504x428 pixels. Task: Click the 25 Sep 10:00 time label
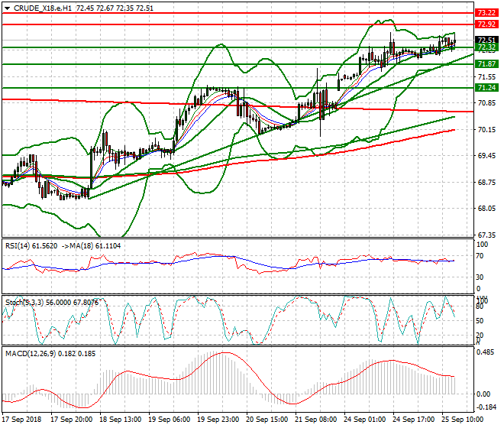click(462, 420)
